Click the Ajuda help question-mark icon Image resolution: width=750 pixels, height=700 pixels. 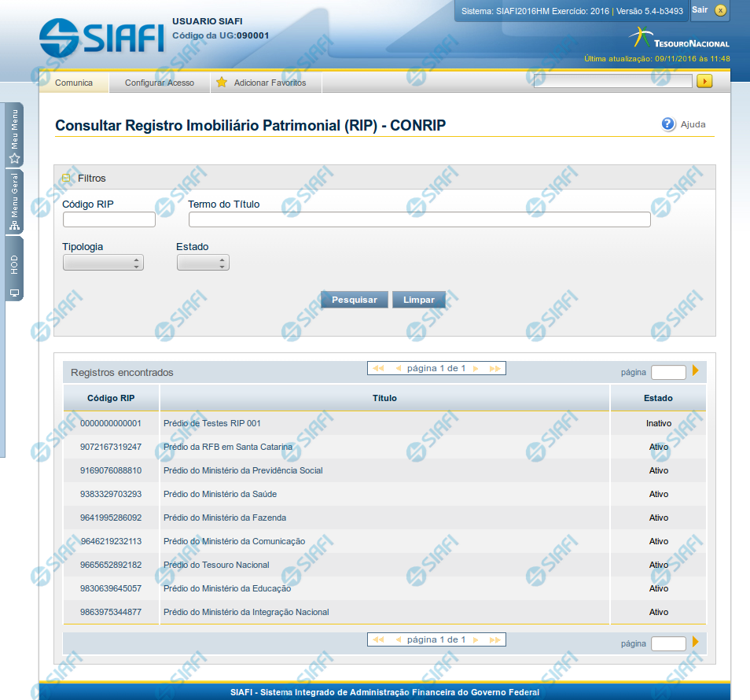(668, 124)
